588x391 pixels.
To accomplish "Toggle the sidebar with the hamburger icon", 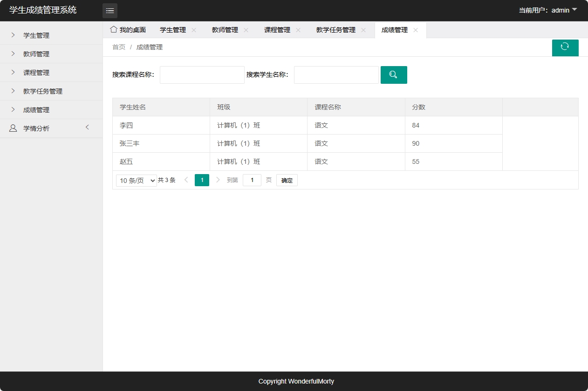I will 110,10.
